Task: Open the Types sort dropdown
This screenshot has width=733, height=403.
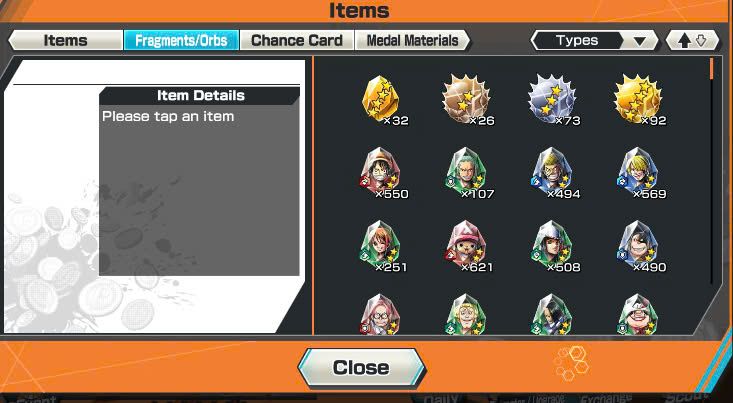Action: (594, 41)
